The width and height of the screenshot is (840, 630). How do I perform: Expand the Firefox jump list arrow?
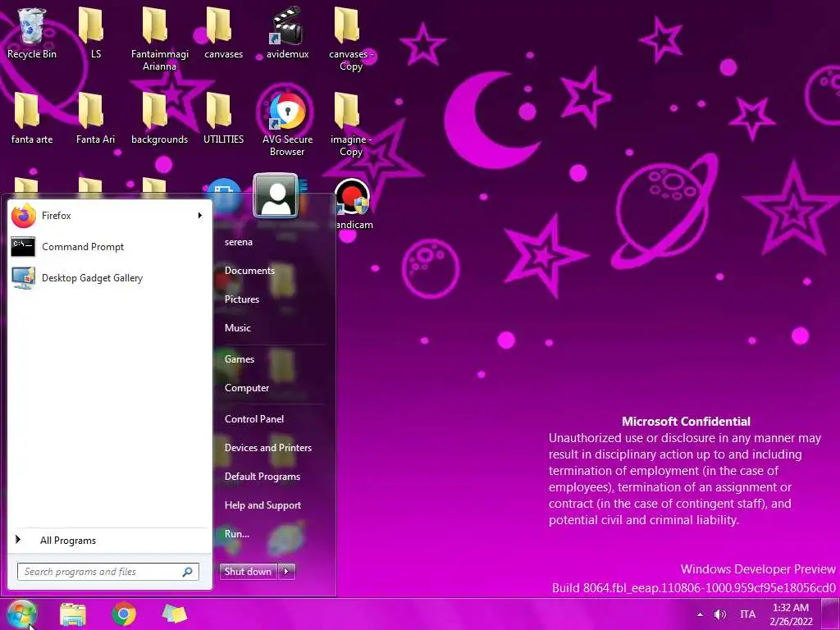pos(200,216)
